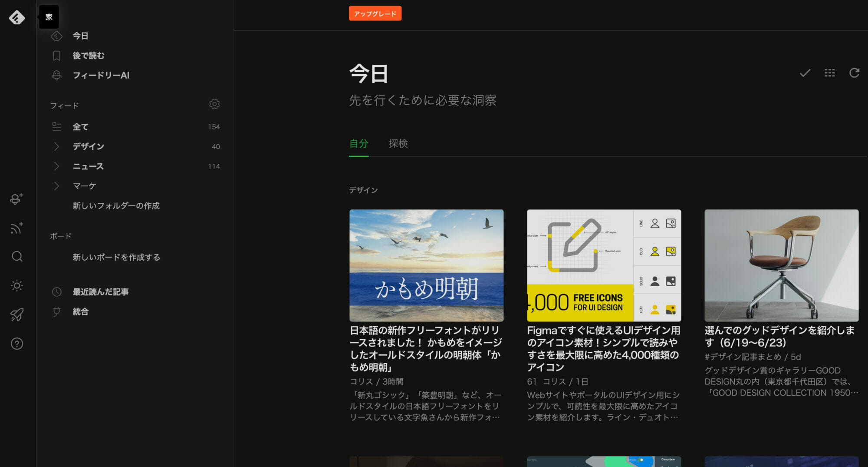868x467 pixels.
Task: Switch to the 探検 tab
Action: (398, 143)
